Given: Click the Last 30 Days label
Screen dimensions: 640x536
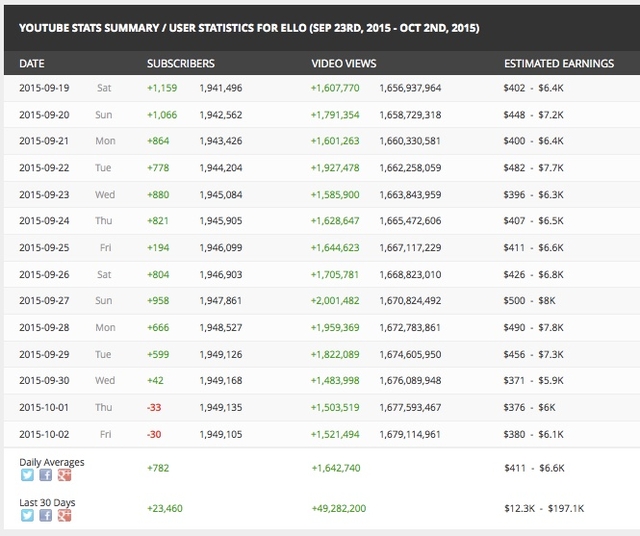Looking at the screenshot, I should coord(47,503).
